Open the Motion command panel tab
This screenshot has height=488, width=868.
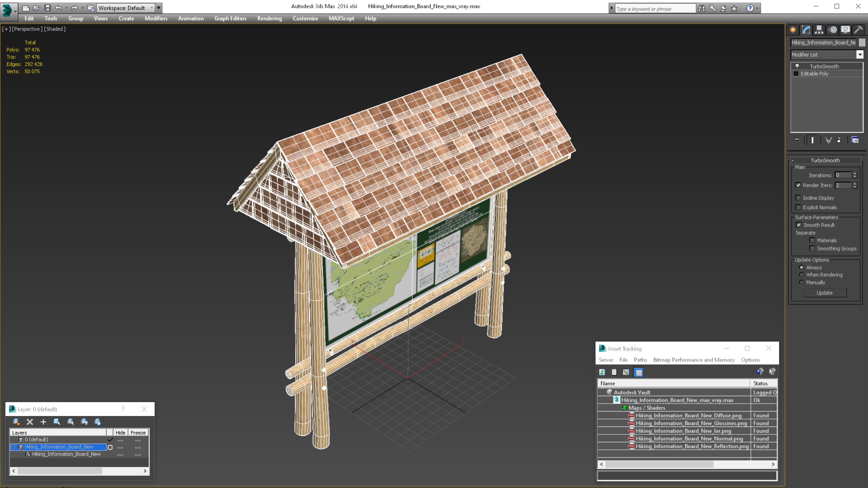(x=833, y=30)
